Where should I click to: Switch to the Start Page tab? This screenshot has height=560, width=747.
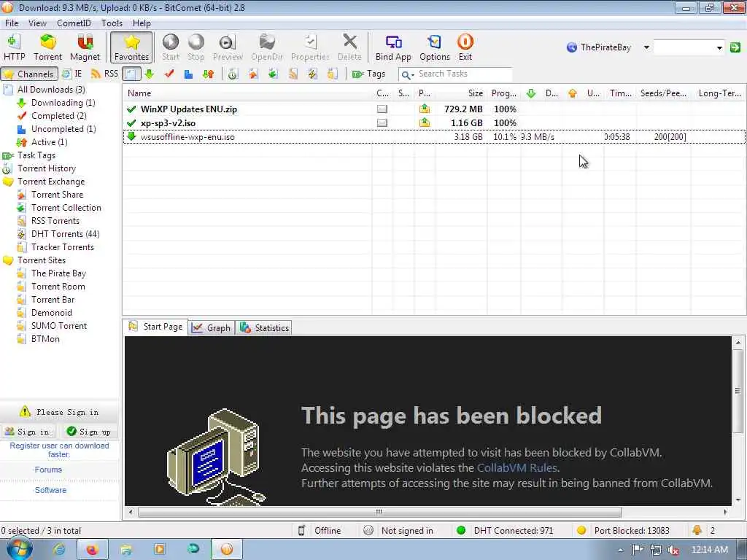click(x=155, y=327)
